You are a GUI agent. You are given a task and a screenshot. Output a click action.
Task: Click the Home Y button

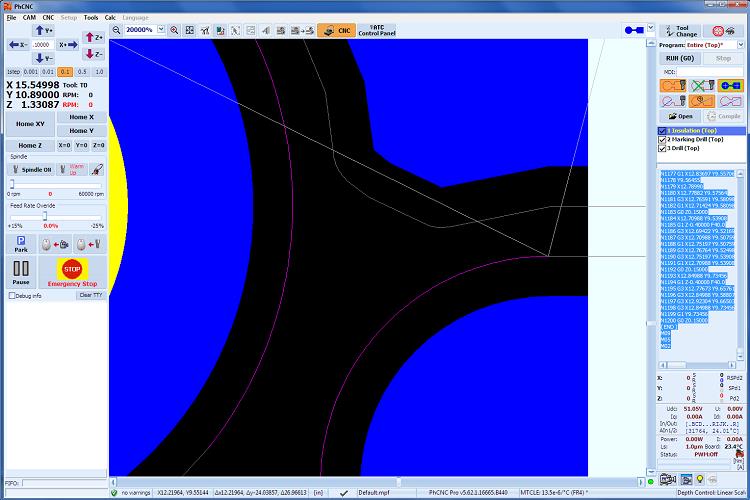pos(82,131)
